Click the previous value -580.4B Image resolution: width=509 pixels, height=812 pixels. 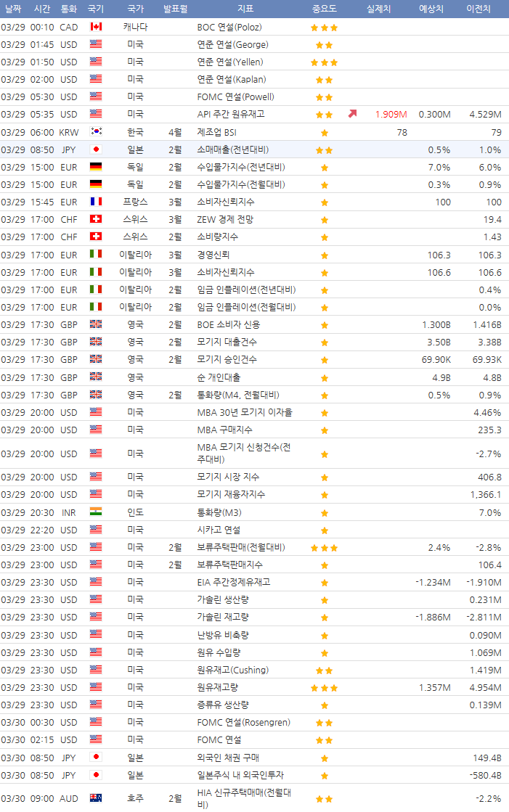[x=485, y=776]
